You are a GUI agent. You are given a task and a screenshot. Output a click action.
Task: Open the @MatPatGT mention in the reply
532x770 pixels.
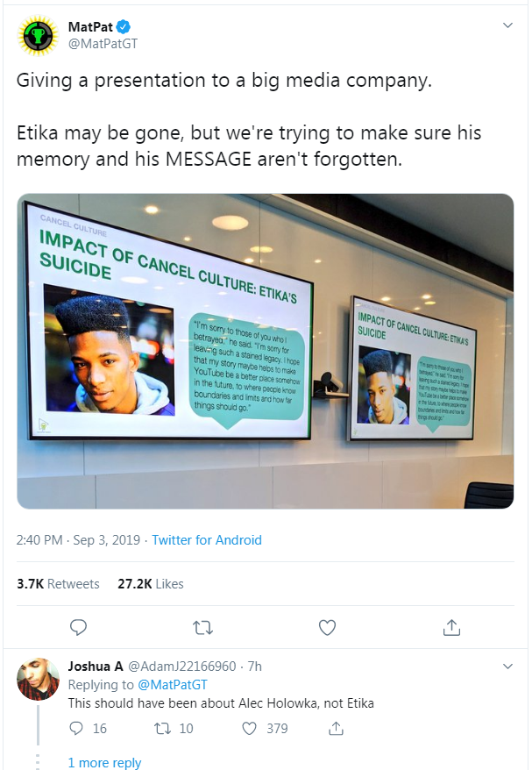click(x=173, y=685)
